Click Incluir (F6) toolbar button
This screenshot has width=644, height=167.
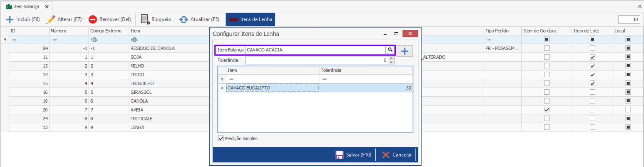(x=23, y=19)
